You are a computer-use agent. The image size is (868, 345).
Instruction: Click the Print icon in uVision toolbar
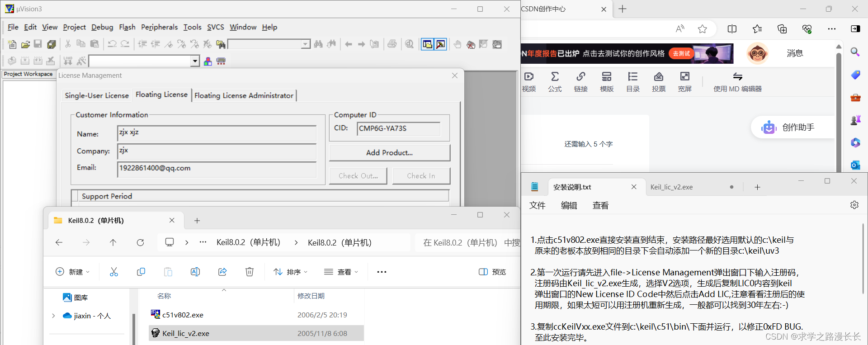[x=392, y=44]
